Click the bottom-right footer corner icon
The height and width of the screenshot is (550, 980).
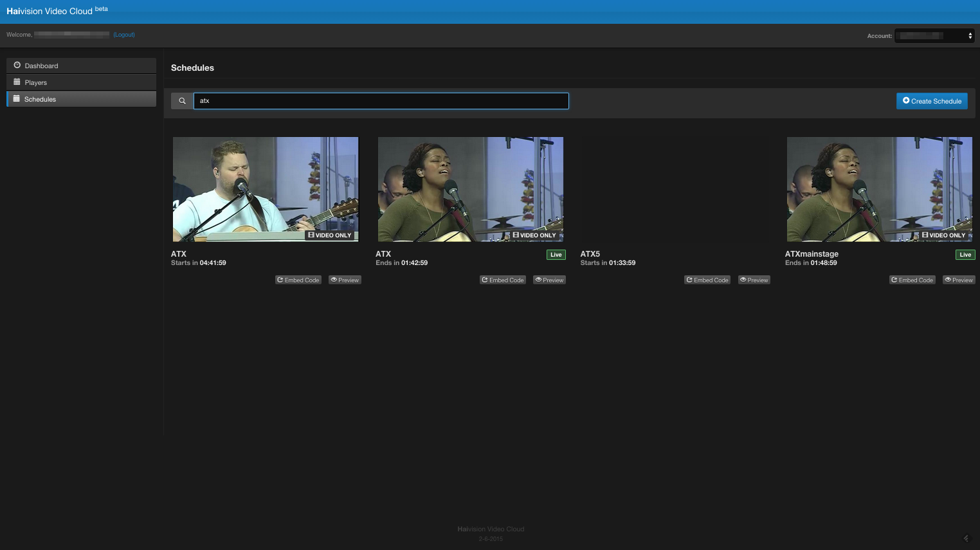coord(966,538)
